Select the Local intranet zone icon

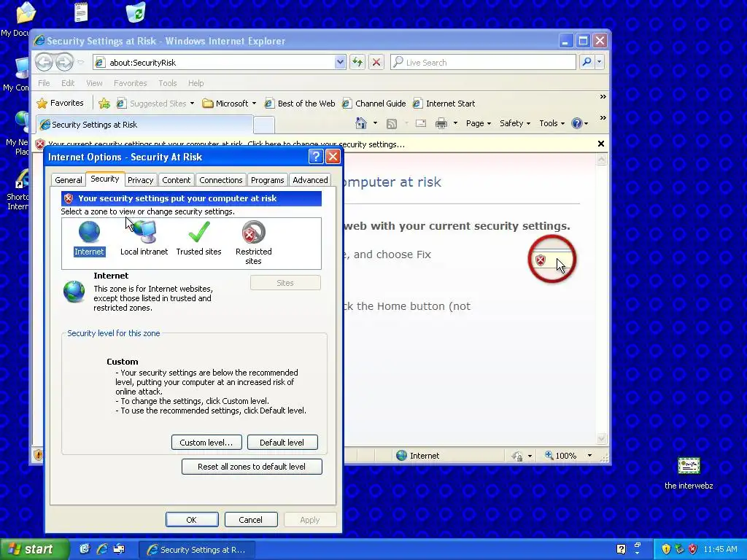point(144,233)
